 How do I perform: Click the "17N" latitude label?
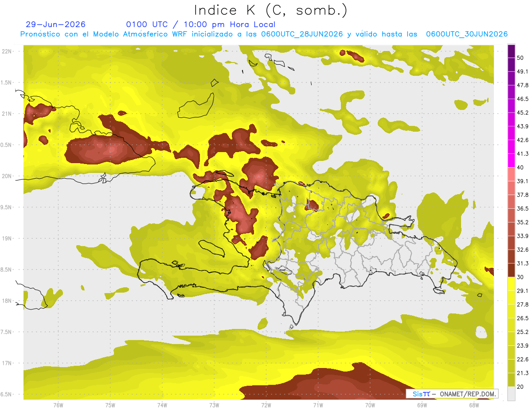pos(7,364)
